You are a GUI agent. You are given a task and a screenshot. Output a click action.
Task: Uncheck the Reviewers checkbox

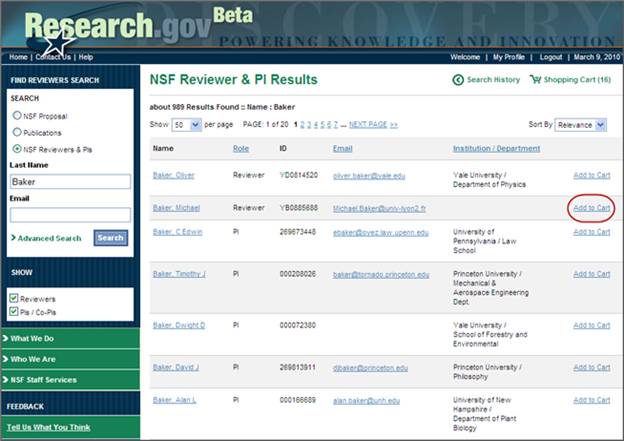point(14,298)
